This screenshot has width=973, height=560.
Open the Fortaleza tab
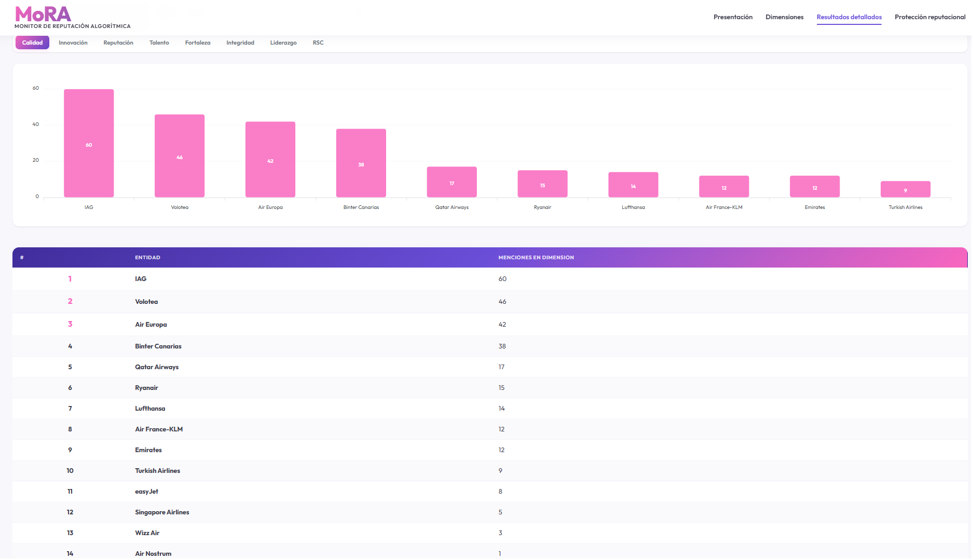click(x=198, y=43)
